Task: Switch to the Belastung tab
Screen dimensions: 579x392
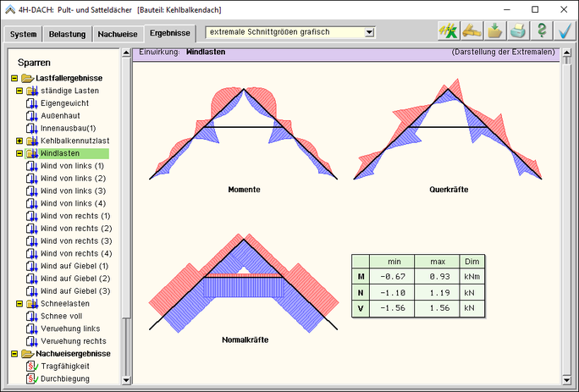Action: pyautogui.click(x=69, y=35)
